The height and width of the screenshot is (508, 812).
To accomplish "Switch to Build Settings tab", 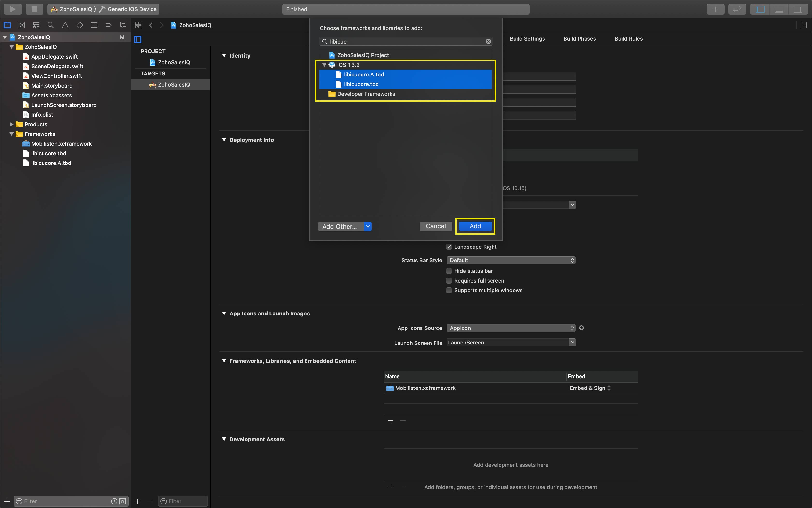I will 527,39.
